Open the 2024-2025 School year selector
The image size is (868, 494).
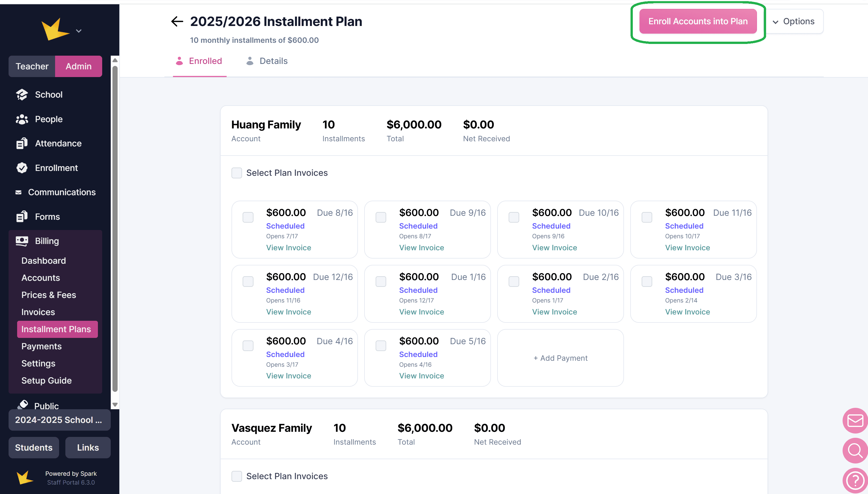pyautogui.click(x=59, y=420)
